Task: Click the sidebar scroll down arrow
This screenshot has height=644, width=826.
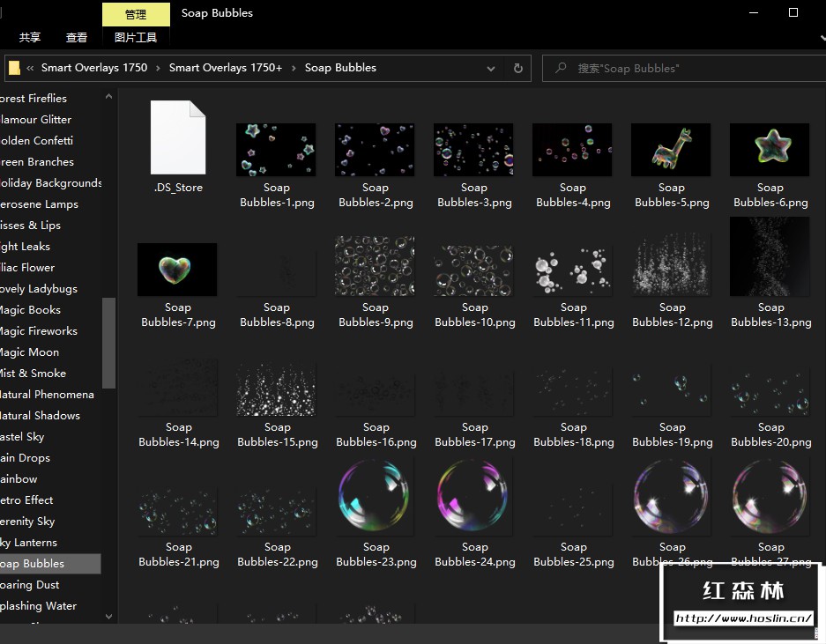Action: [x=109, y=617]
